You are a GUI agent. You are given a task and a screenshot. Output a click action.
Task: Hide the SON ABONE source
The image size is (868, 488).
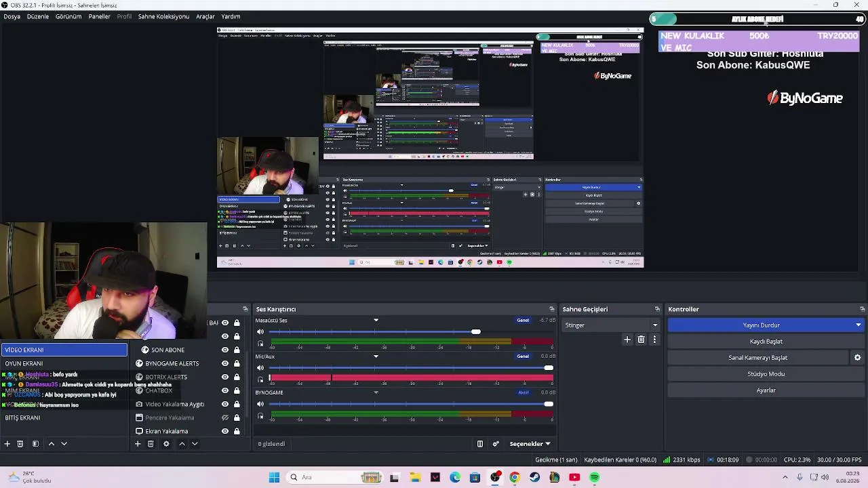click(x=225, y=350)
